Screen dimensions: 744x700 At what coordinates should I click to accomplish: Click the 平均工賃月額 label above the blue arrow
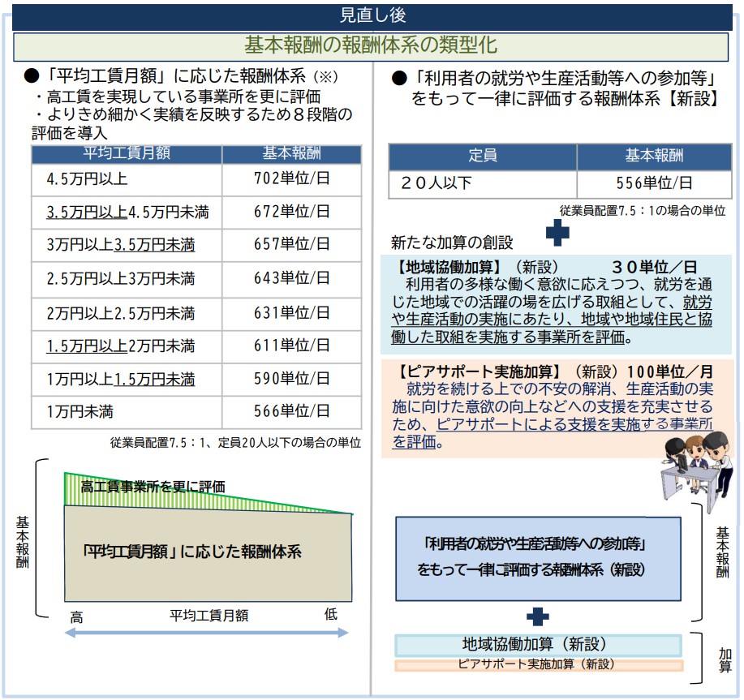pyautogui.click(x=209, y=616)
